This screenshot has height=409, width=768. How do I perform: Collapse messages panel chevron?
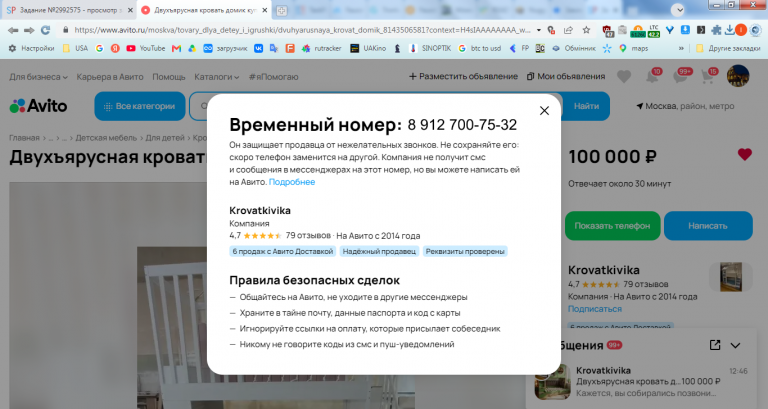[735, 345]
